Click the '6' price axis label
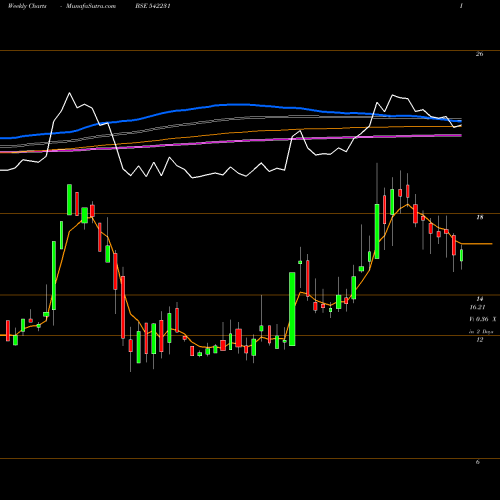This screenshot has height=500, width=500. coord(478,462)
